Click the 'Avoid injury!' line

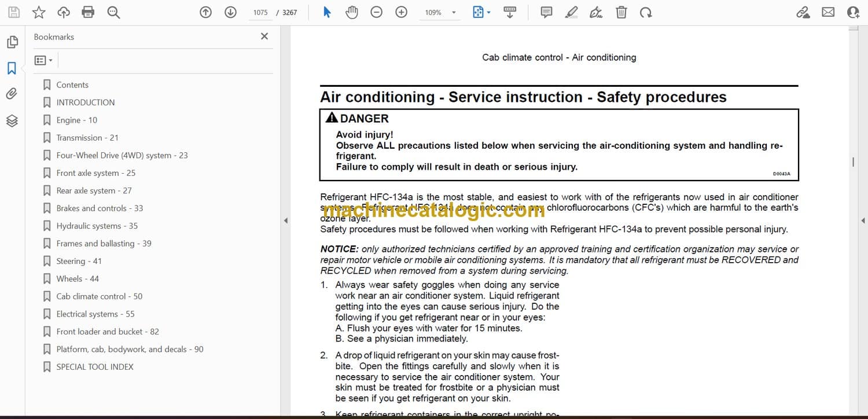click(x=365, y=135)
